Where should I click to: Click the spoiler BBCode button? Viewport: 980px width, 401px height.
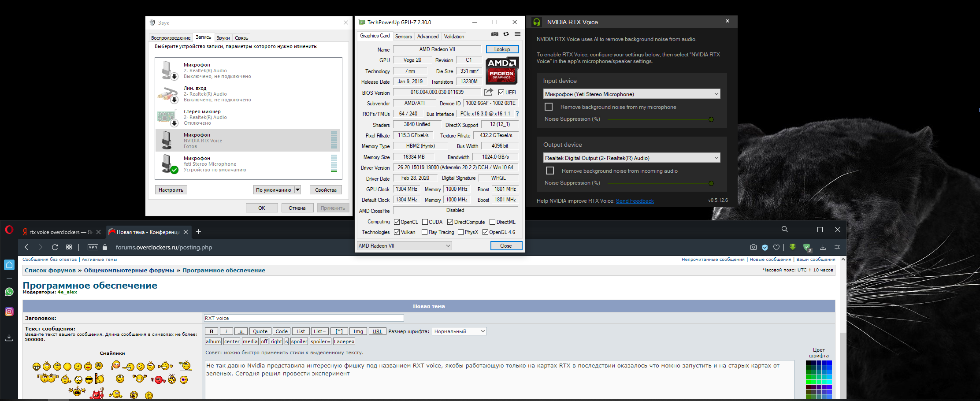click(299, 342)
